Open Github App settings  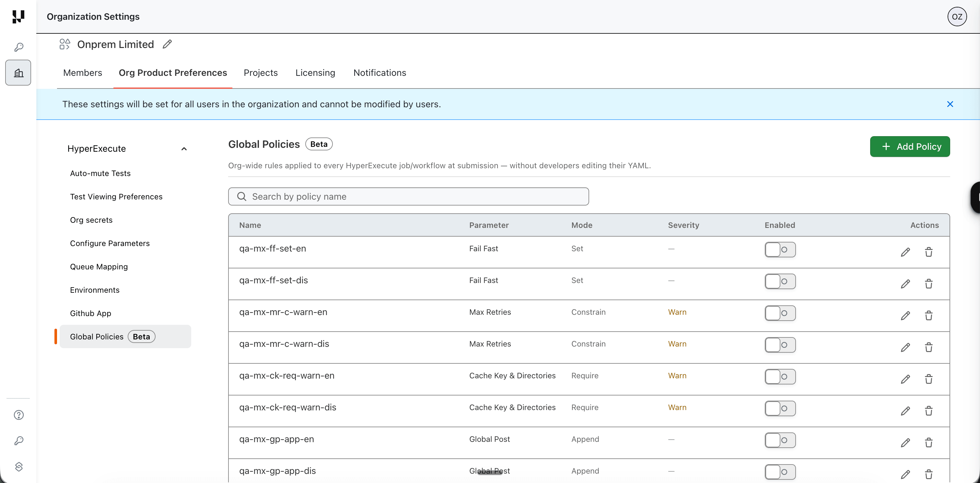(x=90, y=313)
